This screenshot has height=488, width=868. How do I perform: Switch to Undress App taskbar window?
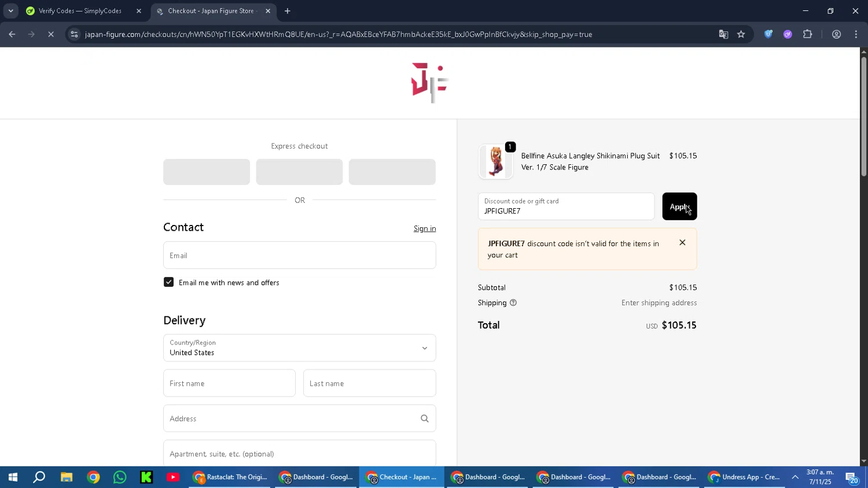tap(745, 477)
